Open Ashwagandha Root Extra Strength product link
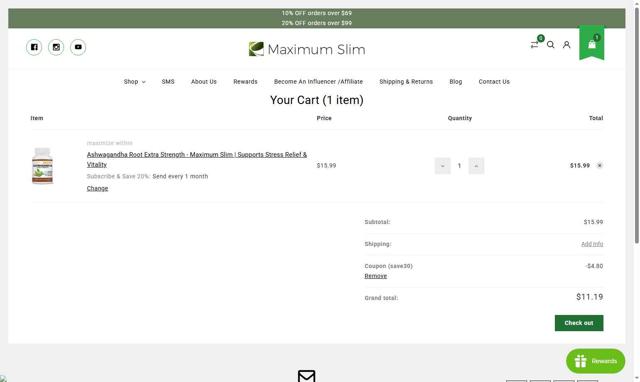Screen dimensions: 640x382 [x=197, y=159]
